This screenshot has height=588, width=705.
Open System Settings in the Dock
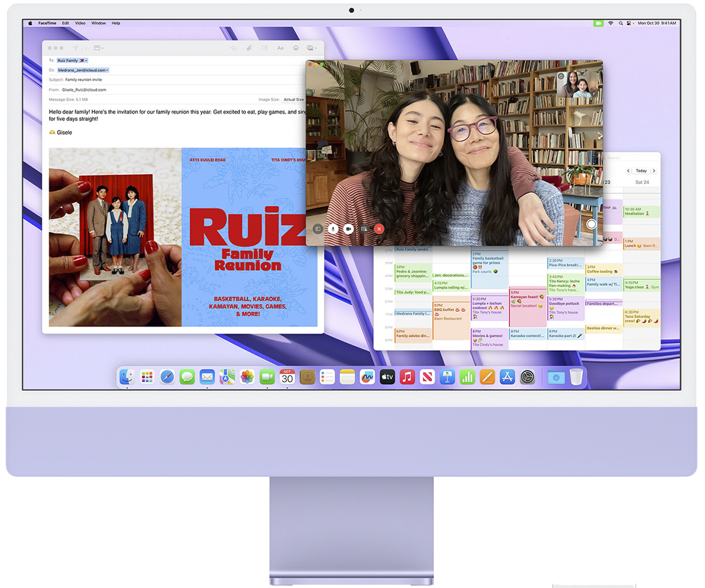point(527,377)
